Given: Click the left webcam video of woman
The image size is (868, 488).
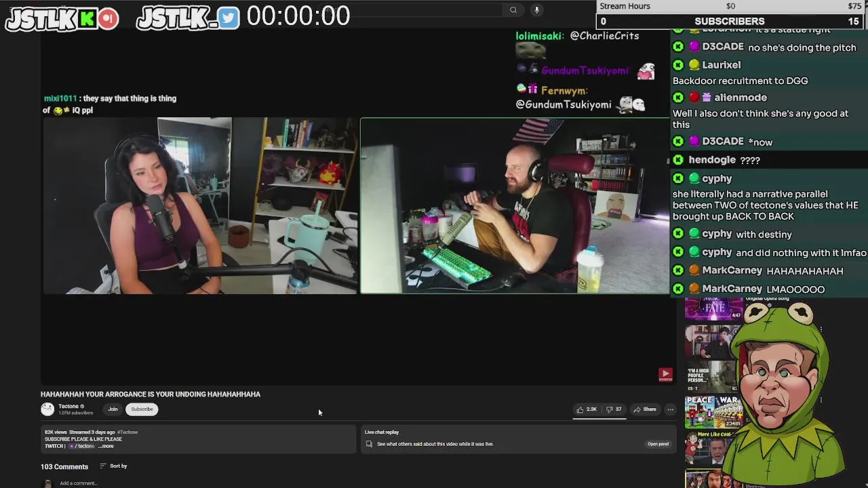Looking at the screenshot, I should click(x=200, y=205).
